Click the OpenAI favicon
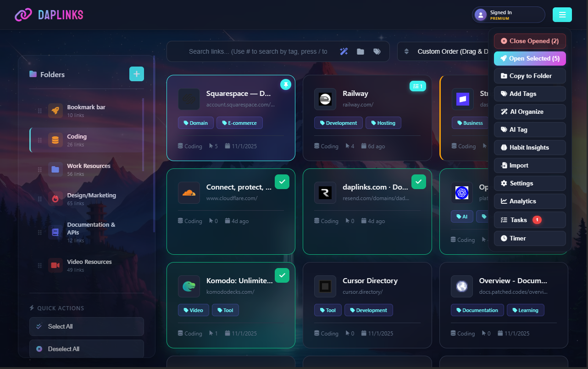 click(462, 193)
